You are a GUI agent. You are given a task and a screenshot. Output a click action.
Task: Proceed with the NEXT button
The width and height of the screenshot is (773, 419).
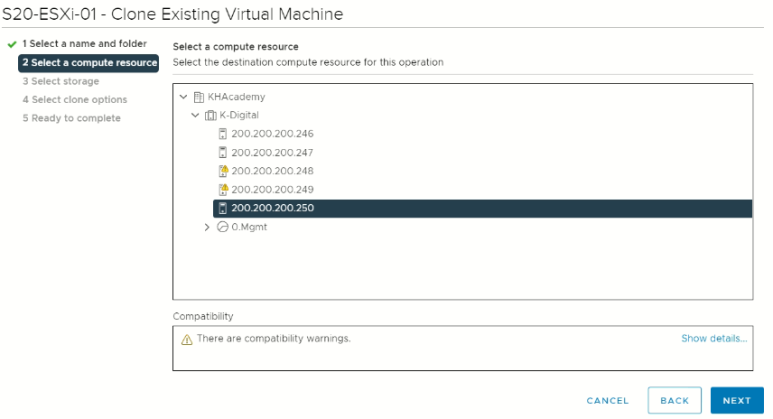coord(737,400)
